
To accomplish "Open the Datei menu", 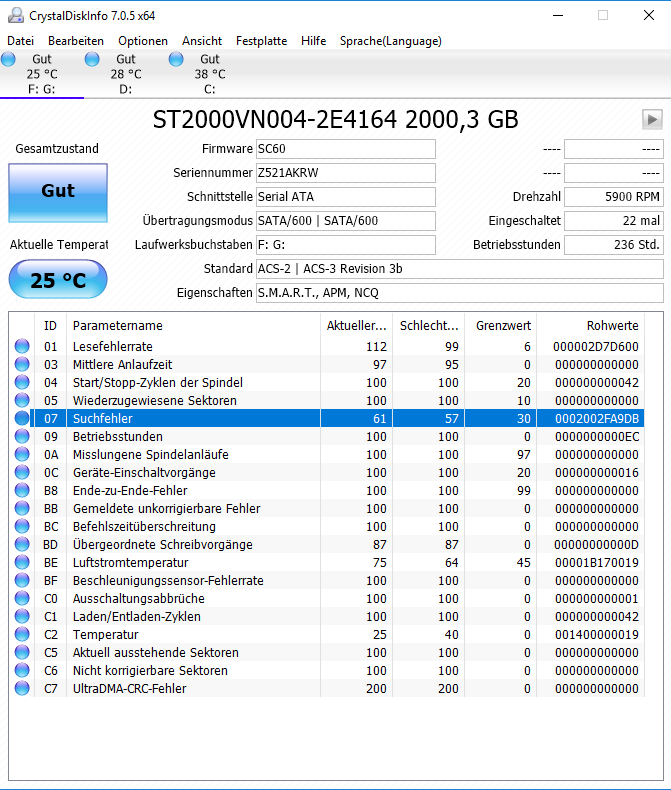I will click(x=21, y=41).
